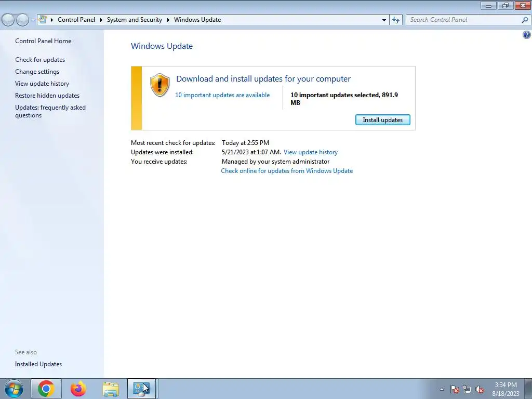Expand the arrow before Control Panel breadcrumb
The height and width of the screenshot is (399, 532).
52,20
